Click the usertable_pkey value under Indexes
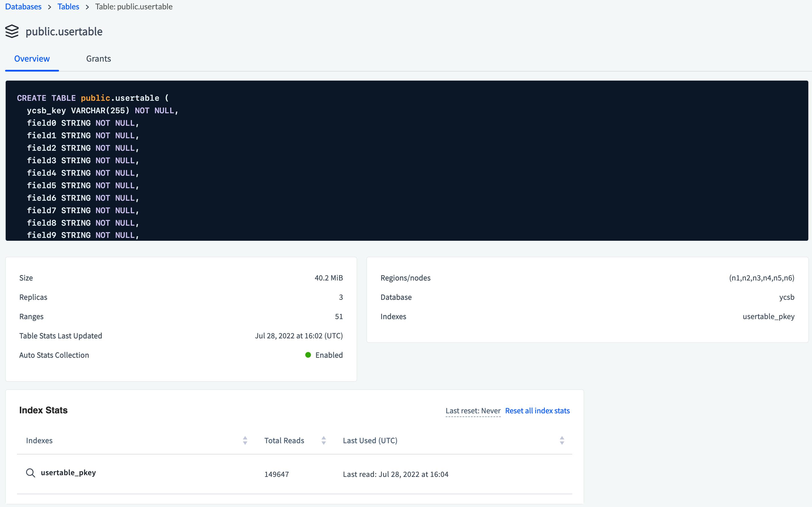812x507 pixels. point(769,316)
